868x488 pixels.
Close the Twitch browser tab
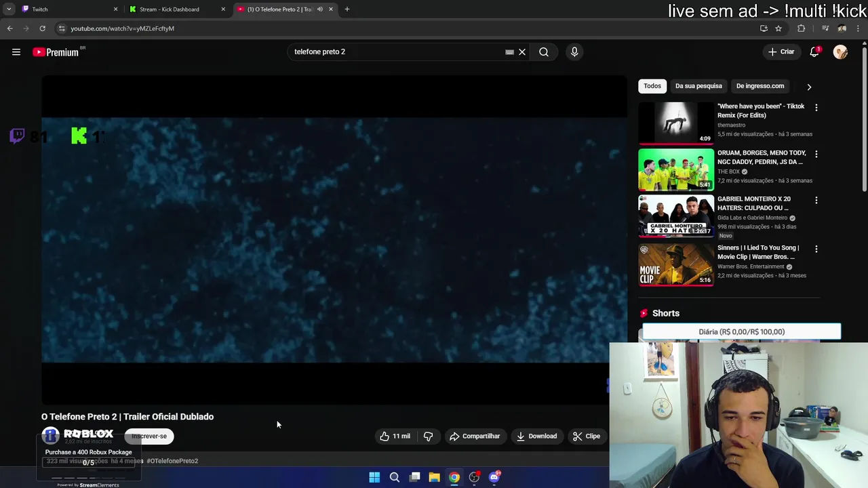tap(115, 9)
